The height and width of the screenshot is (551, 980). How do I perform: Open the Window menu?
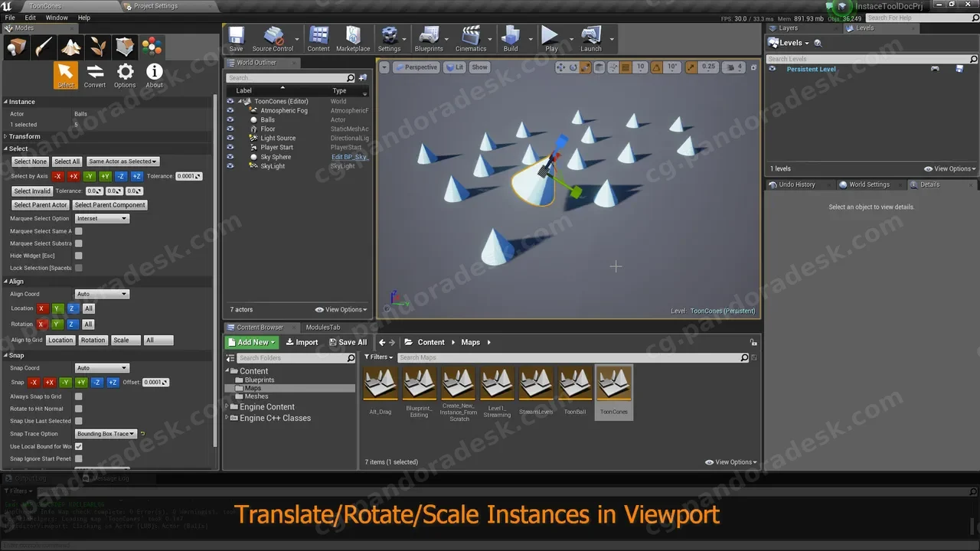coord(57,18)
